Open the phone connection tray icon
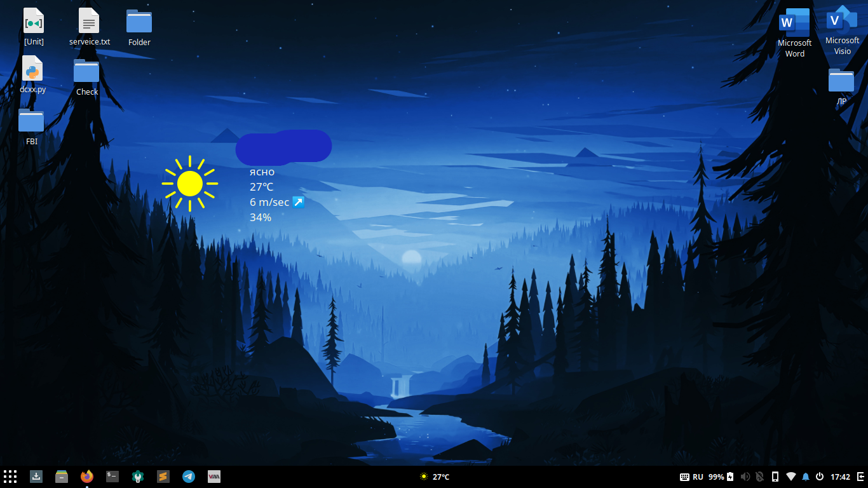Viewport: 868px width, 488px height. (775, 477)
